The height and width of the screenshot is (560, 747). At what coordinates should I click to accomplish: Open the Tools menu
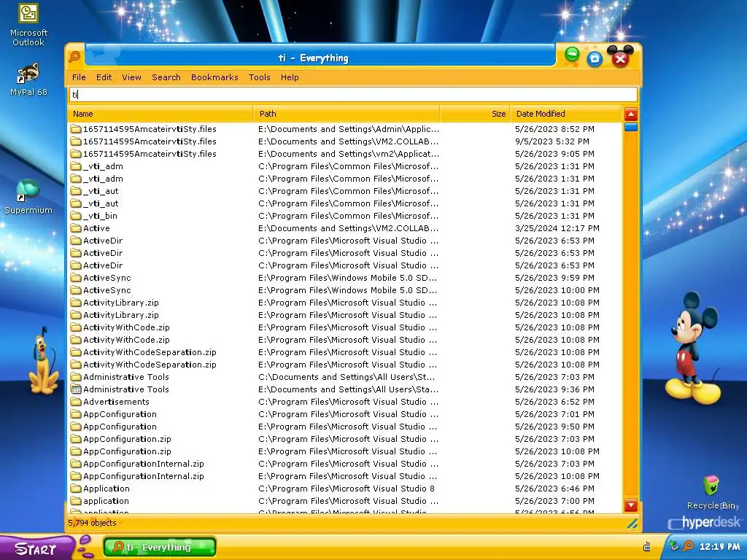pyautogui.click(x=259, y=77)
